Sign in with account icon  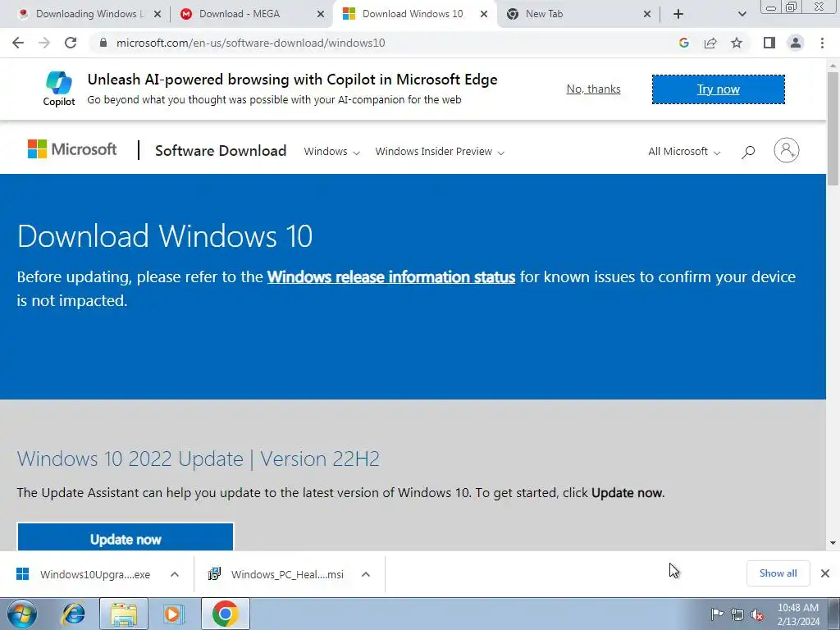787,150
